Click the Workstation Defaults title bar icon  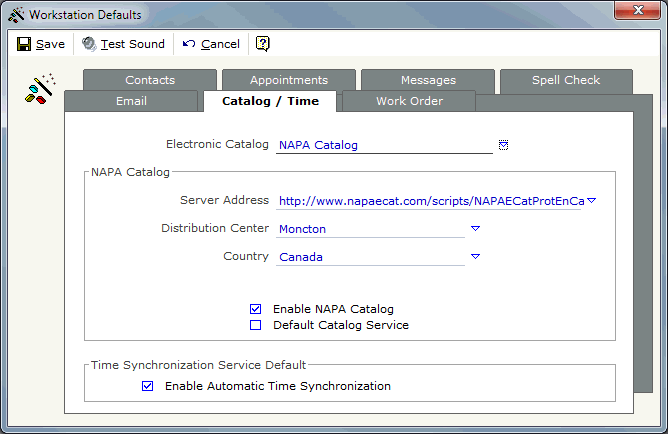16,15
